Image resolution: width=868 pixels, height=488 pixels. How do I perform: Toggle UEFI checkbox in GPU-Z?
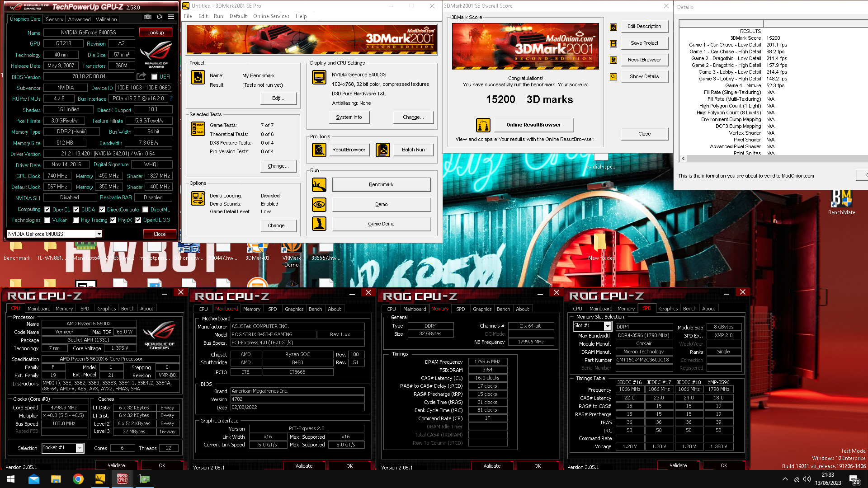point(154,77)
